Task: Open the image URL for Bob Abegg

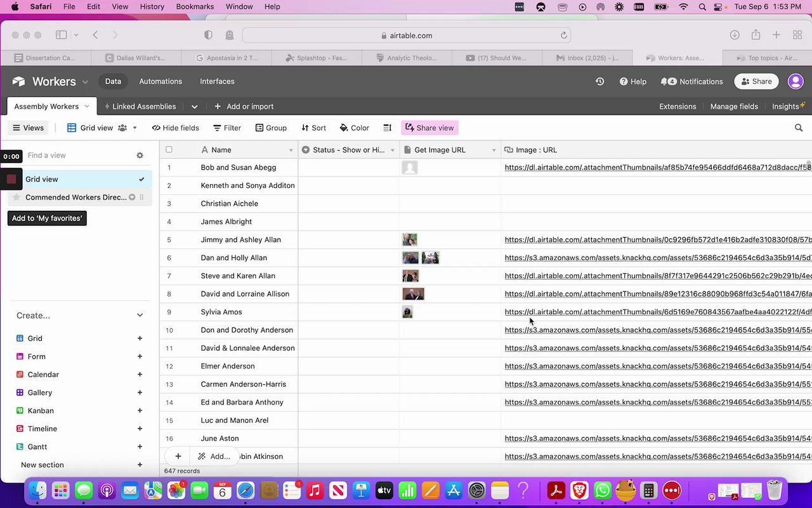Action: 658,168
